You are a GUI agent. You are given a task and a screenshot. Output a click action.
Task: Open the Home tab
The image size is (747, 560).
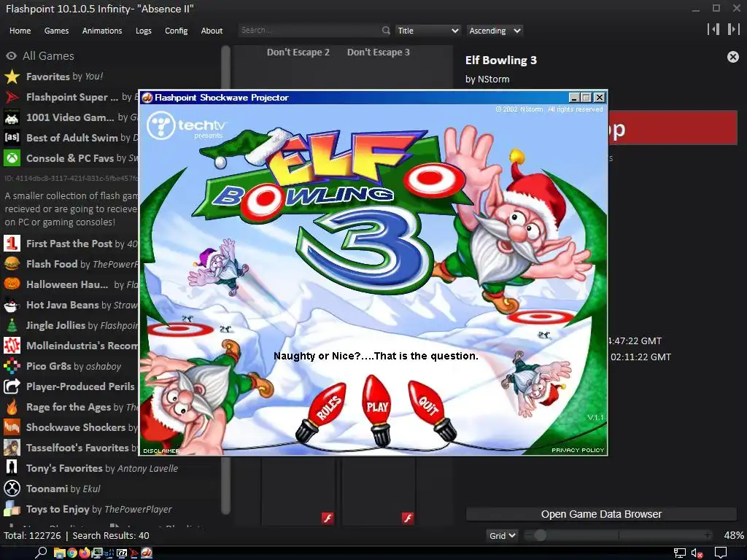(20, 31)
